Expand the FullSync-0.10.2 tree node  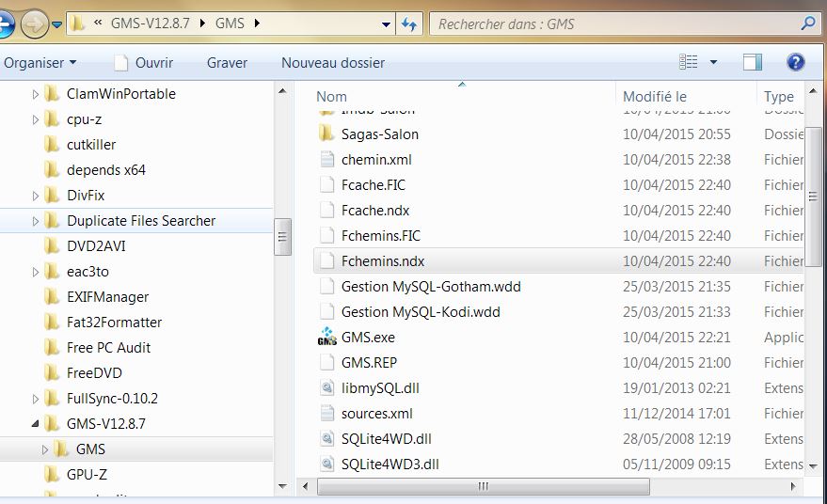click(x=36, y=399)
